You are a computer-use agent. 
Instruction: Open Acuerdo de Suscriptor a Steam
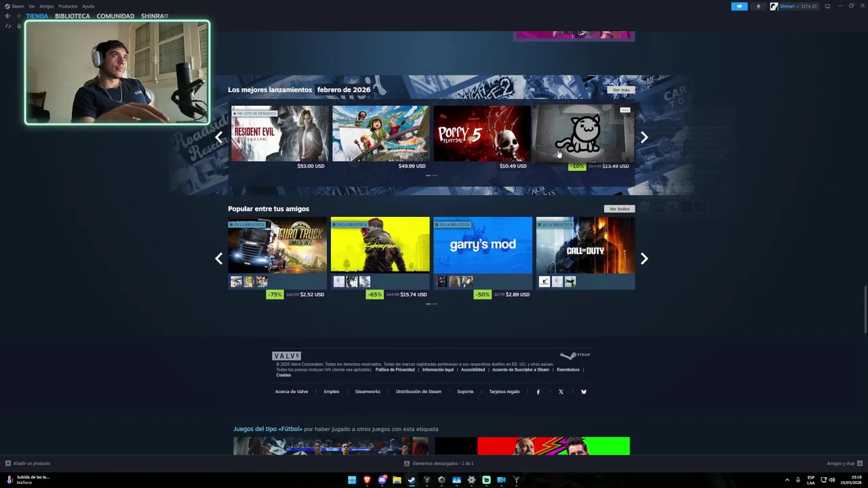point(521,370)
